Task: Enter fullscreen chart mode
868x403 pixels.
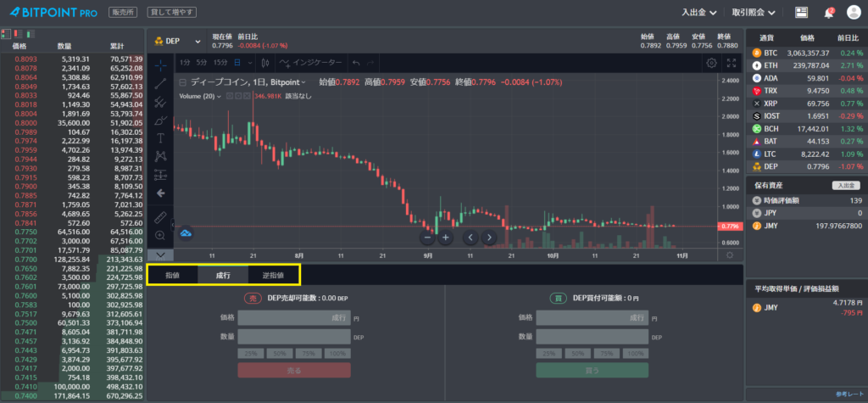Action: point(732,63)
